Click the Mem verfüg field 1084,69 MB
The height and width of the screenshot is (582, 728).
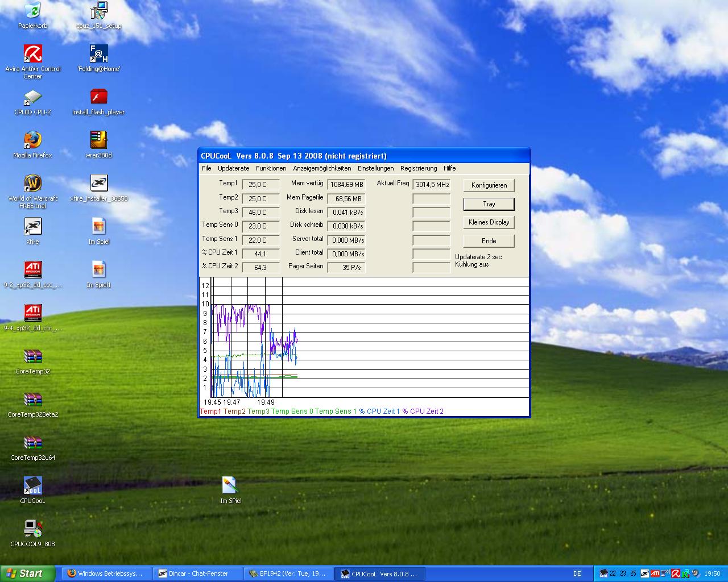(x=346, y=185)
